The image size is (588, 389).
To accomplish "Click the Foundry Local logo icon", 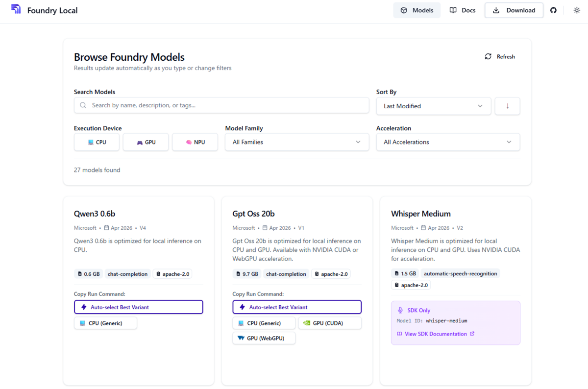I will tap(16, 9).
